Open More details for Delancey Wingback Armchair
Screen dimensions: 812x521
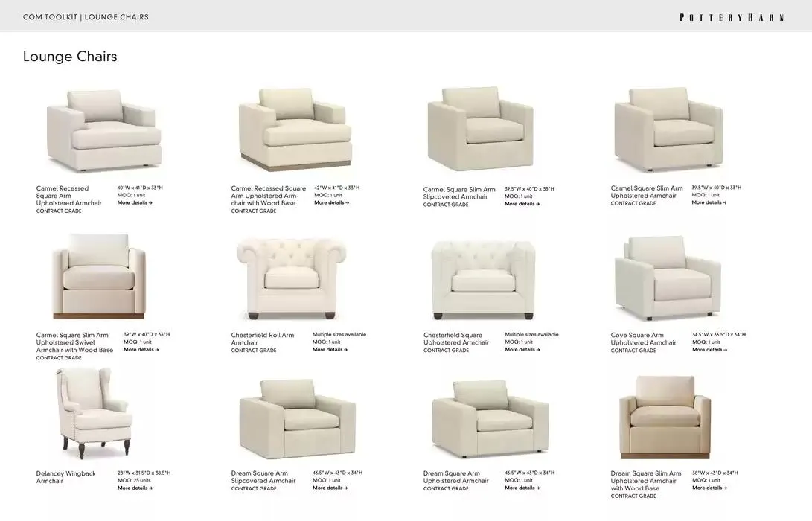135,488
